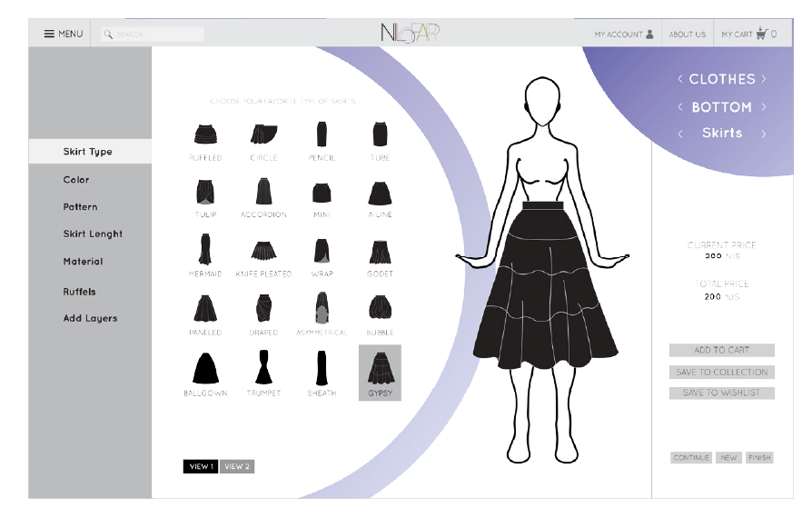This screenshot has width=812, height=518.
Task: Choose the Paneled skirt icon
Action: coord(205,309)
